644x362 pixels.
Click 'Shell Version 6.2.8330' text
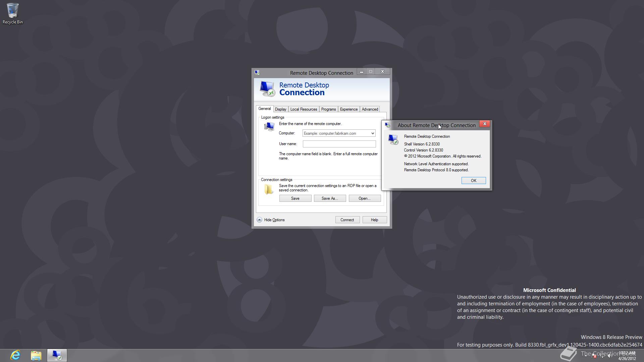(x=422, y=144)
